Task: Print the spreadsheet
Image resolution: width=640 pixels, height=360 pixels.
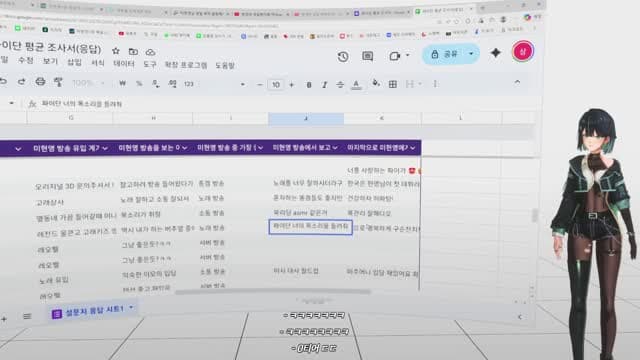Action: [40, 82]
